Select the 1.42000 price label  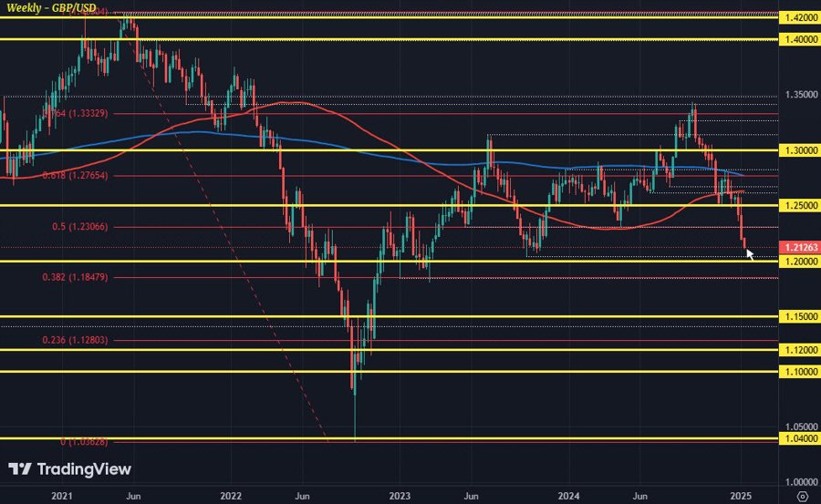coord(801,18)
